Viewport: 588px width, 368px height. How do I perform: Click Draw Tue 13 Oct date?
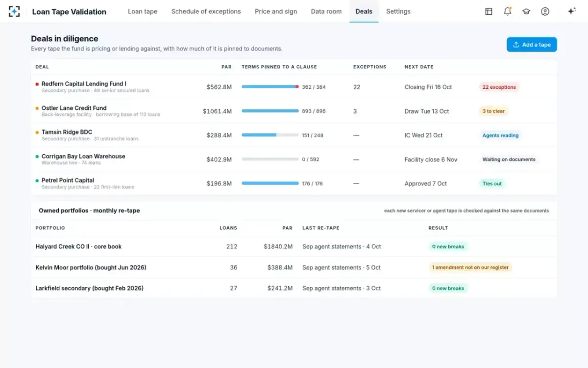(427, 111)
